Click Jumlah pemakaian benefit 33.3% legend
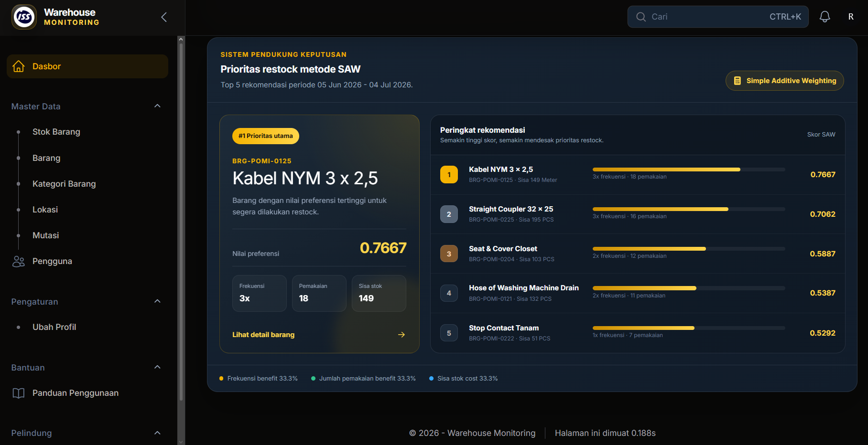 (x=363, y=379)
